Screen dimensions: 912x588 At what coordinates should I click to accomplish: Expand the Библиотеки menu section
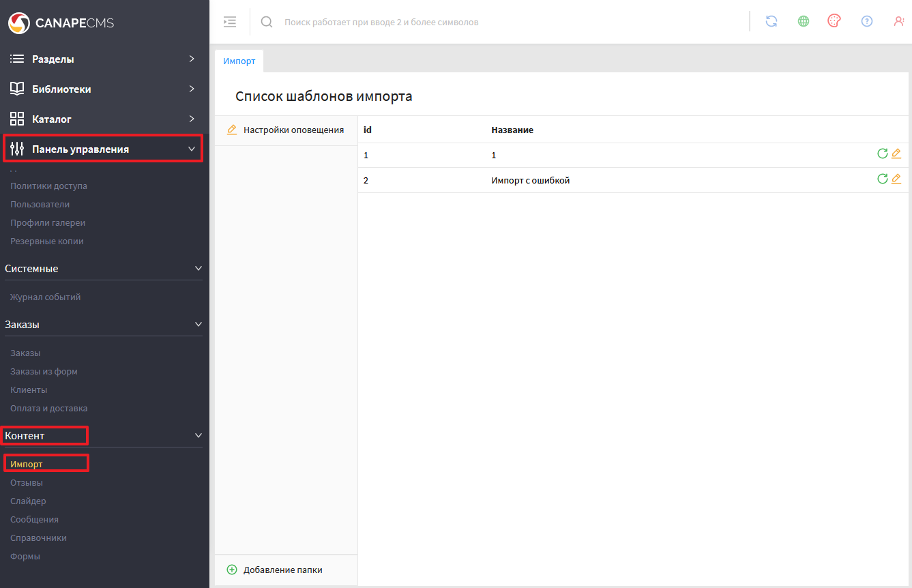click(104, 89)
